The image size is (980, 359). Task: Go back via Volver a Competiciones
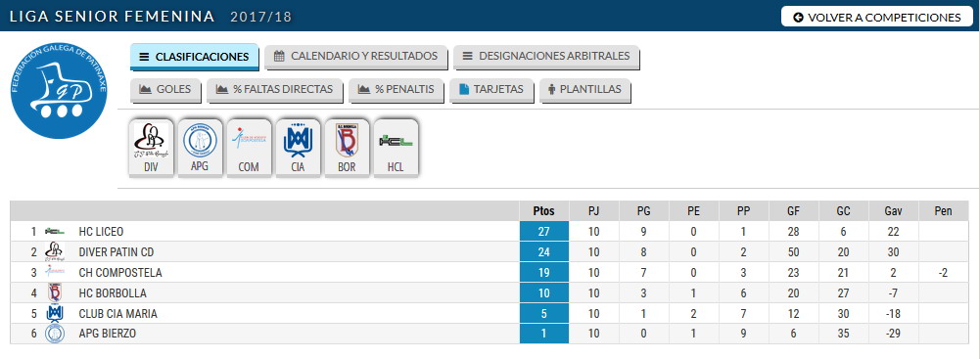[x=877, y=17]
